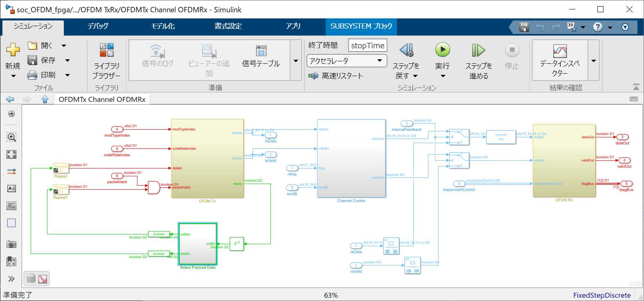Image resolution: width=644 pixels, height=301 pixels.
Task: Click the model data database icon
Action: coord(31,279)
